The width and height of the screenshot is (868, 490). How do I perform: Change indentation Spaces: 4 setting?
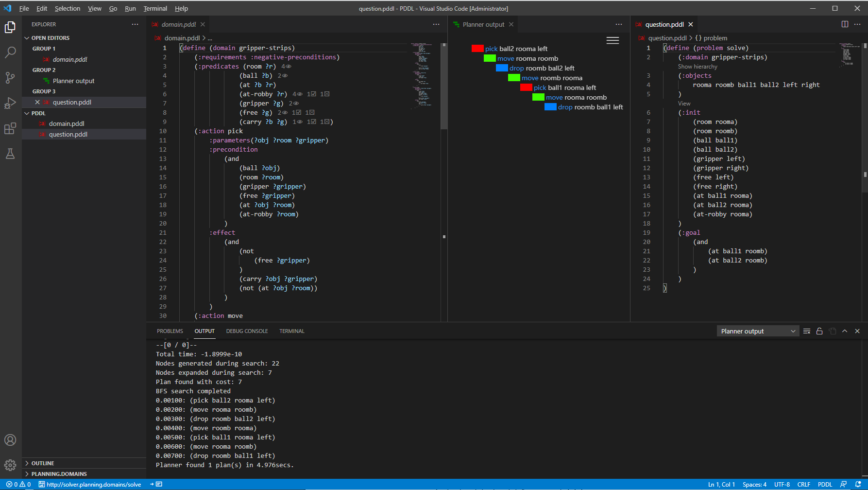754,485
